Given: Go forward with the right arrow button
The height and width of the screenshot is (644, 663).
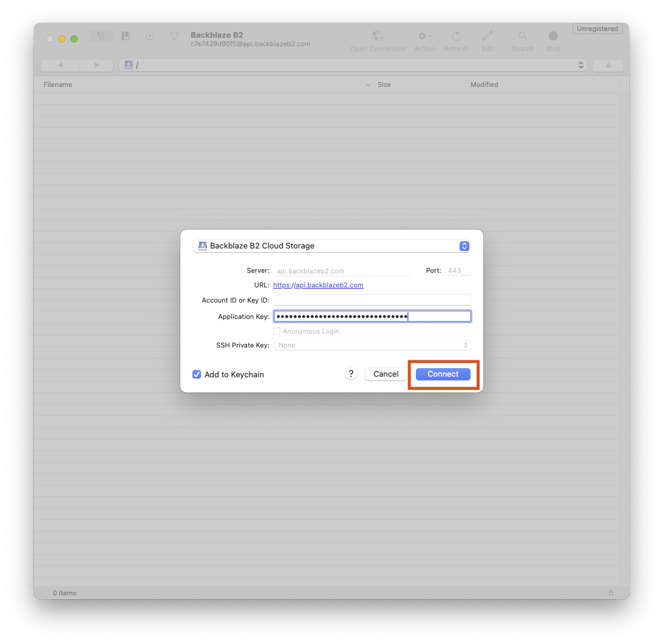Looking at the screenshot, I should coord(97,65).
